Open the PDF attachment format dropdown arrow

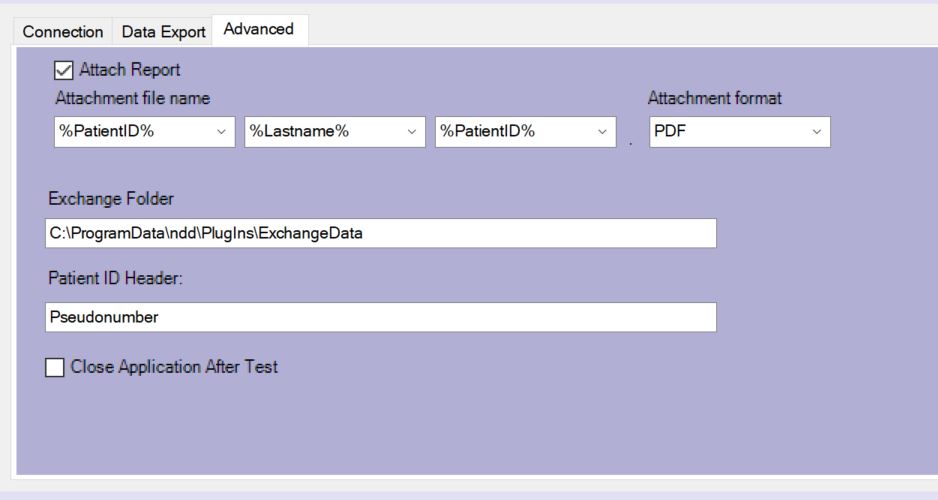pos(816,131)
